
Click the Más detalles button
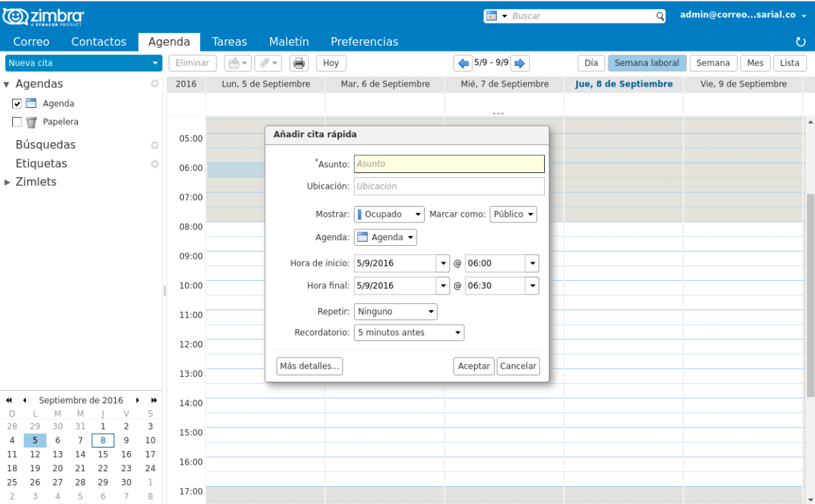coord(310,366)
